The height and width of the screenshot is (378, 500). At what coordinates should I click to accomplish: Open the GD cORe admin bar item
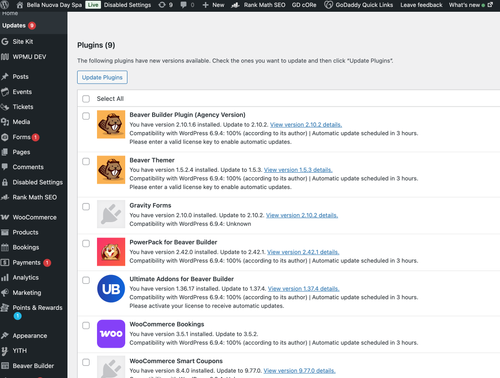304,5
